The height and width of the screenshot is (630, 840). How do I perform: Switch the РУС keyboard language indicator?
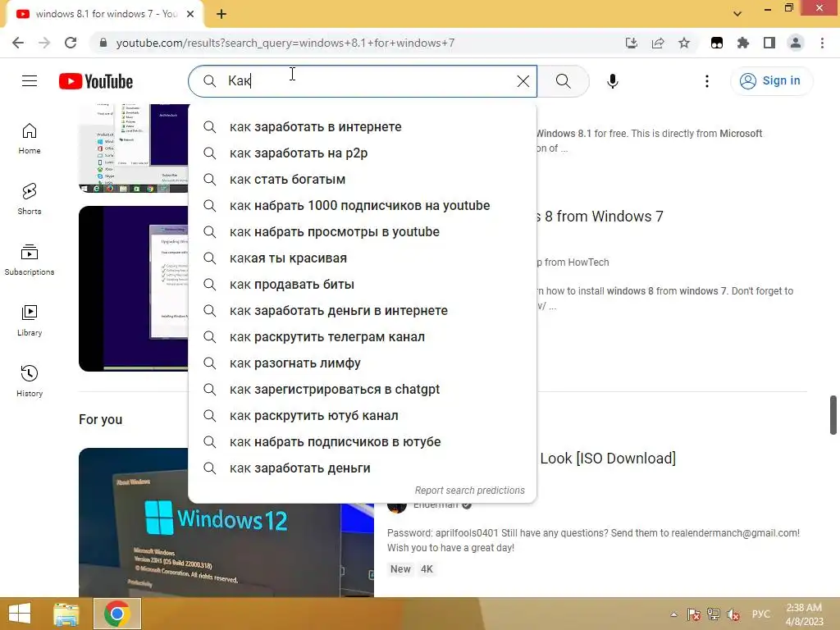(x=760, y=614)
